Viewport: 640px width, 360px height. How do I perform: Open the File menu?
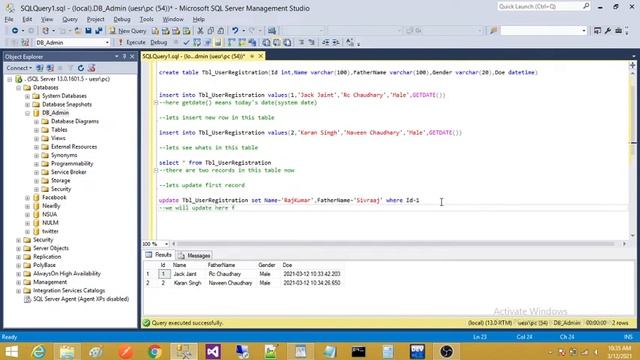coord(9,19)
